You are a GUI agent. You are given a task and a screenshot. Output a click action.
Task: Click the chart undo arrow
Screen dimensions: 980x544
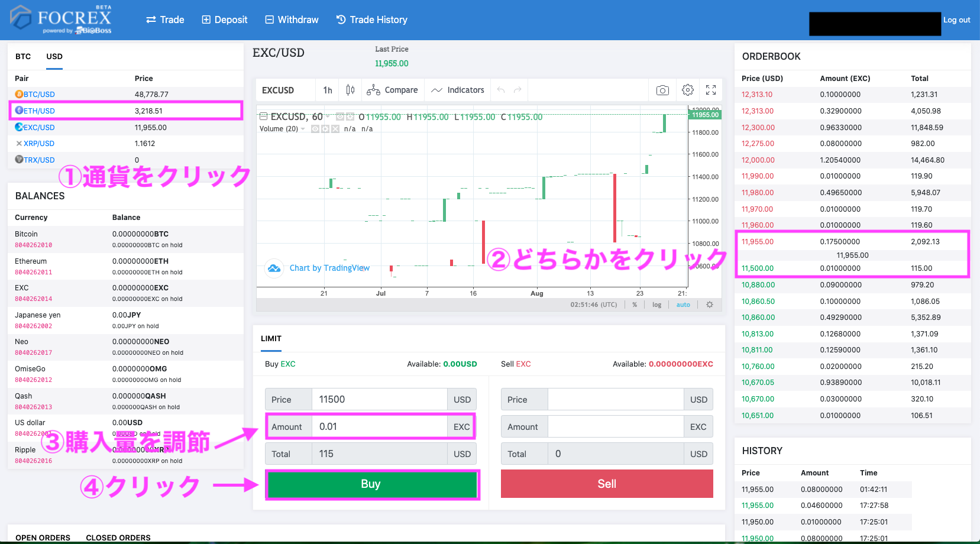pyautogui.click(x=501, y=90)
